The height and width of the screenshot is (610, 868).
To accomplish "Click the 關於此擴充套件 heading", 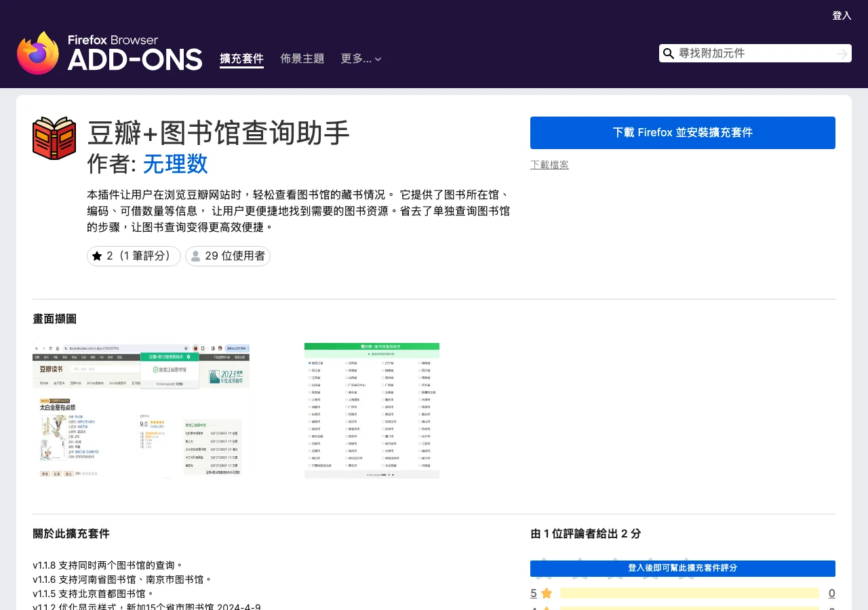I will tap(71, 534).
